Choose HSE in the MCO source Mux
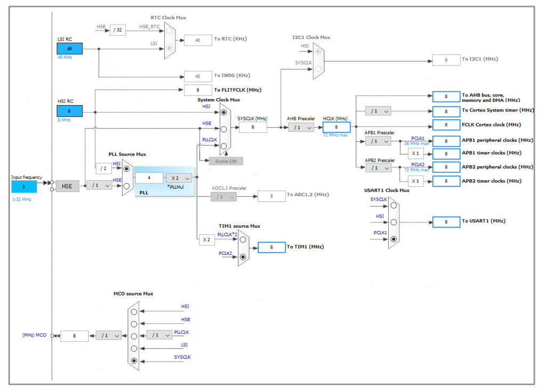546x392 pixels. click(x=134, y=324)
